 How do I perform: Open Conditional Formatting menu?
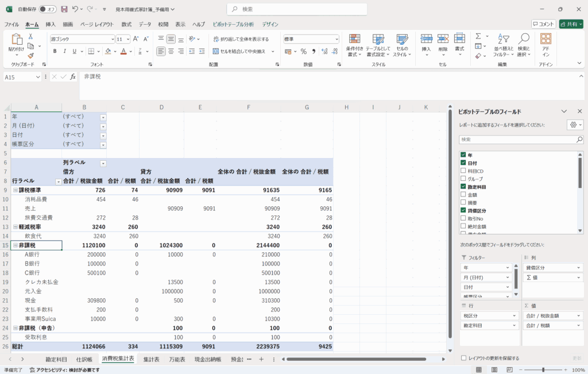(x=354, y=45)
